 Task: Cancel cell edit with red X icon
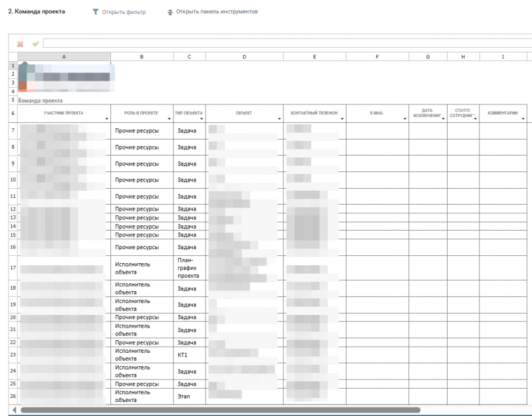click(20, 44)
